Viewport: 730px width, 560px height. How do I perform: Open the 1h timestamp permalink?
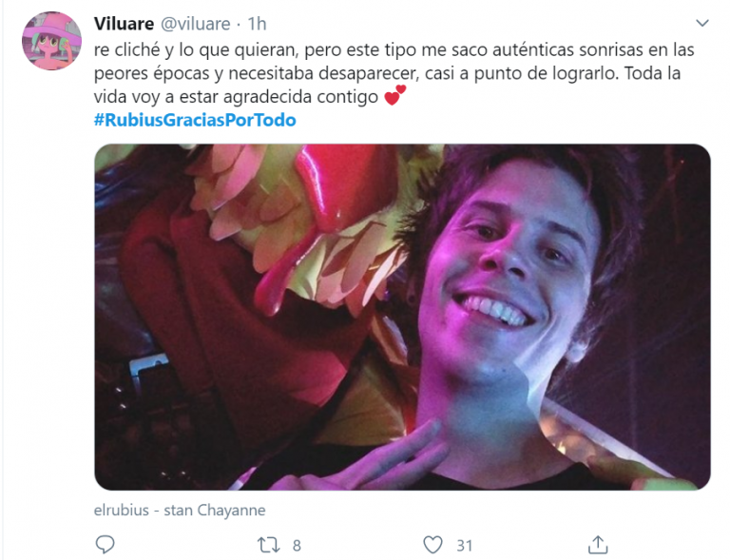click(x=257, y=24)
